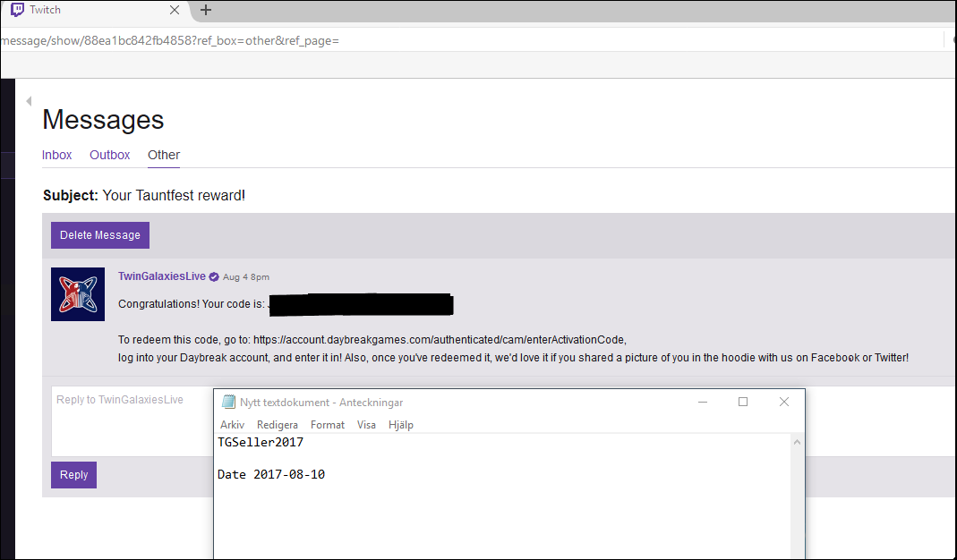Click the browser address bar URL
The height and width of the screenshot is (560, 957).
pos(170,41)
